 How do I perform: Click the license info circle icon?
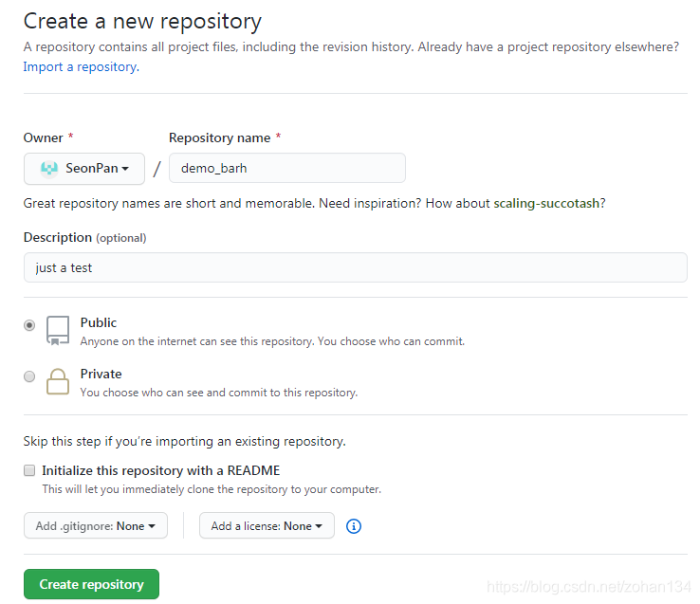click(x=354, y=526)
